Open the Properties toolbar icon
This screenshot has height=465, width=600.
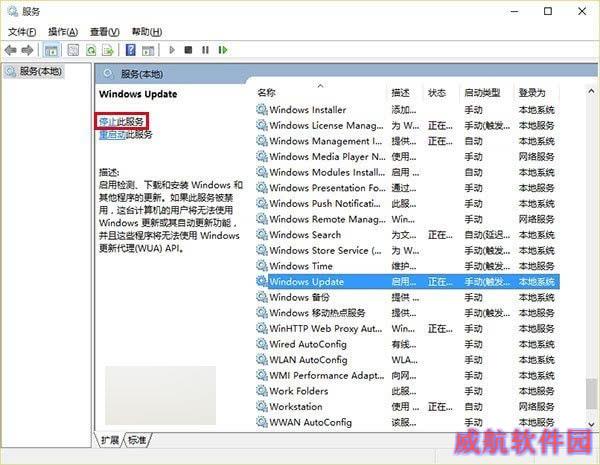tap(73, 50)
